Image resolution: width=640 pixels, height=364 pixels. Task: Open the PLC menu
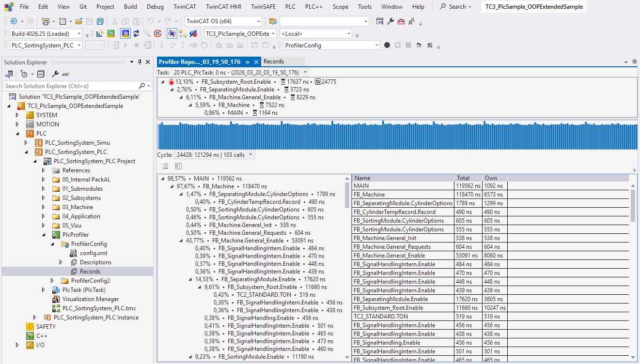(290, 7)
